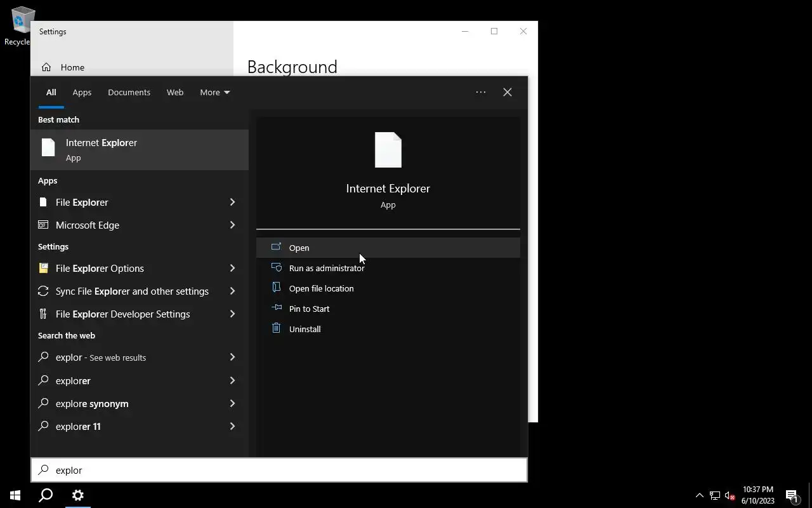Switch to the Documents search tab

point(129,92)
